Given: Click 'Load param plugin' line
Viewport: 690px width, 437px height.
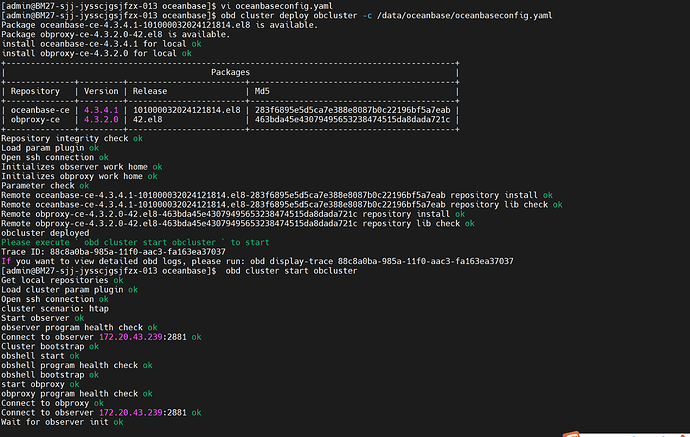Looking at the screenshot, I should [x=50, y=148].
